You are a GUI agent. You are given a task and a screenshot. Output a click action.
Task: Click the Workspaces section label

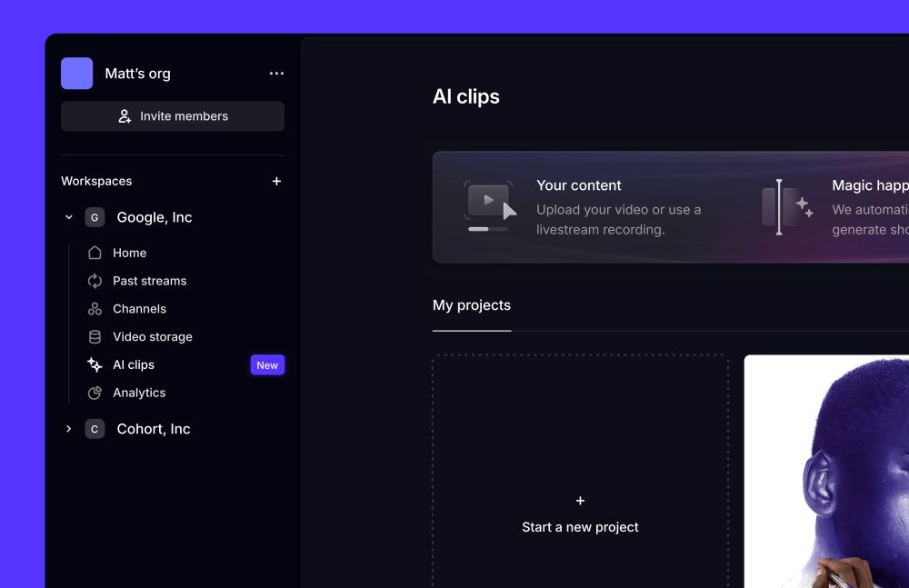pos(96,181)
